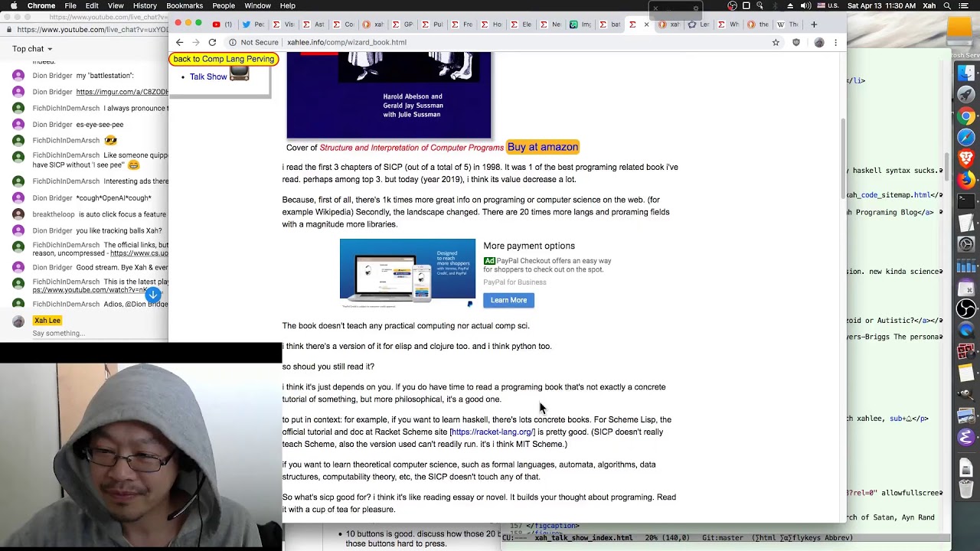Open the File menu
The width and height of the screenshot is (980, 551).
tap(70, 6)
